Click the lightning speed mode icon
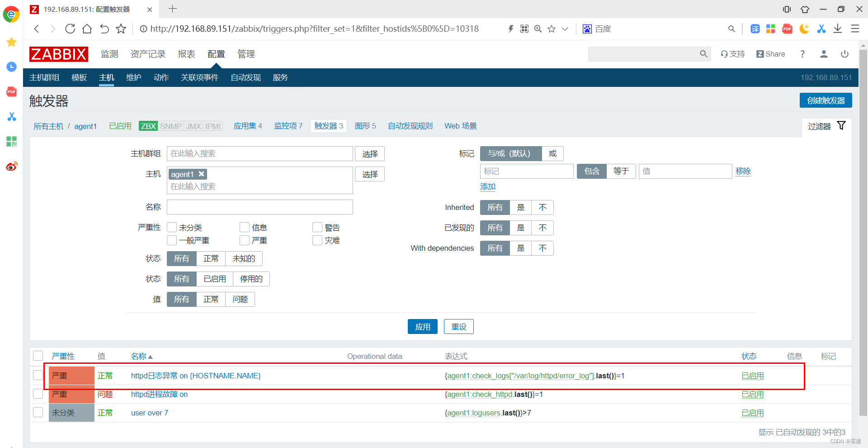Image resolution: width=868 pixels, height=448 pixels. (x=511, y=29)
